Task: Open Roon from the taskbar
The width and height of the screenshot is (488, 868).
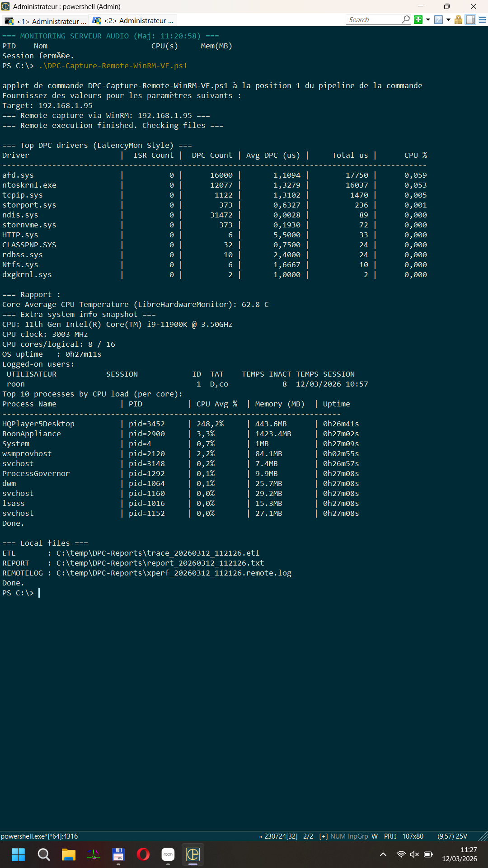Action: pyautogui.click(x=168, y=854)
